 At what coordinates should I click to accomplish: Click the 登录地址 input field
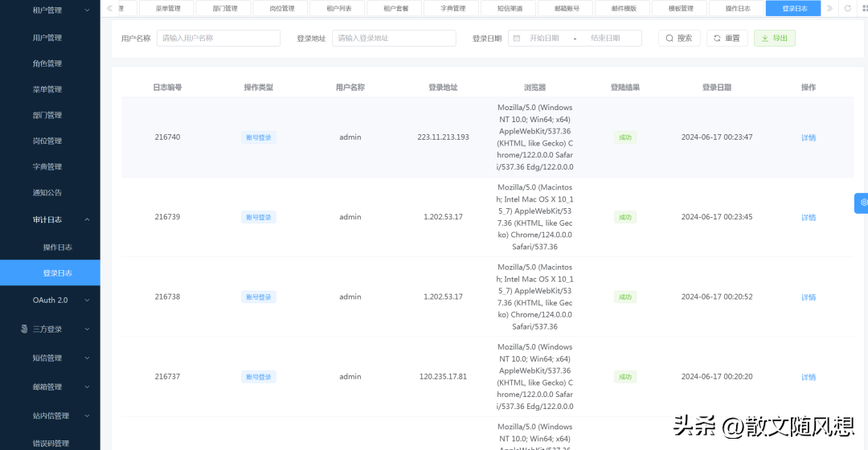coord(394,39)
